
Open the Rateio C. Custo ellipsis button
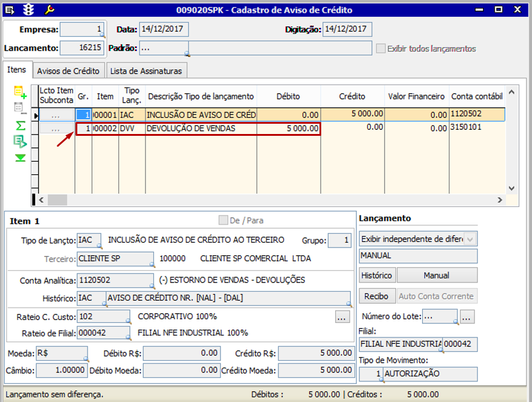point(342,316)
